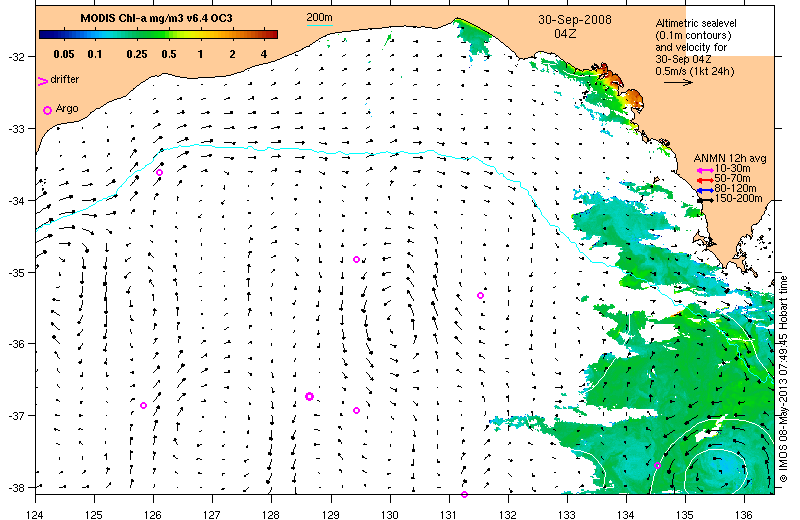The width and height of the screenshot is (800, 520).
Task: Select the Argo float marker near 129.4E 36.9S
Action: [357, 410]
